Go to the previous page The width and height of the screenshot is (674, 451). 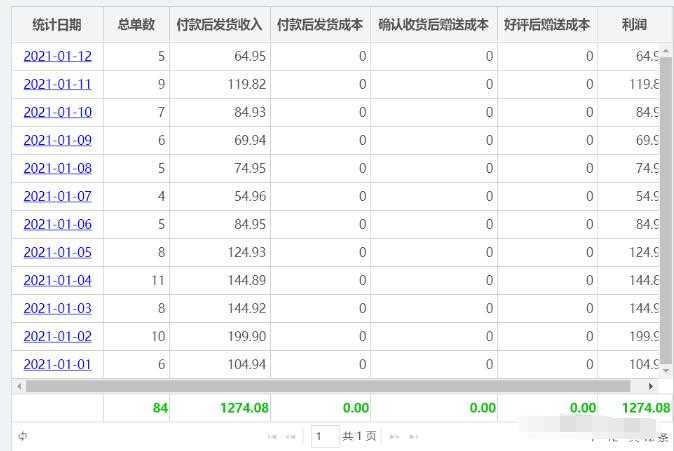click(291, 436)
